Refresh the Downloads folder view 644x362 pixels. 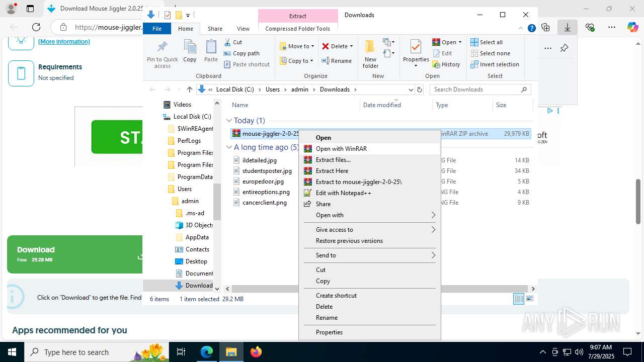[x=420, y=89]
